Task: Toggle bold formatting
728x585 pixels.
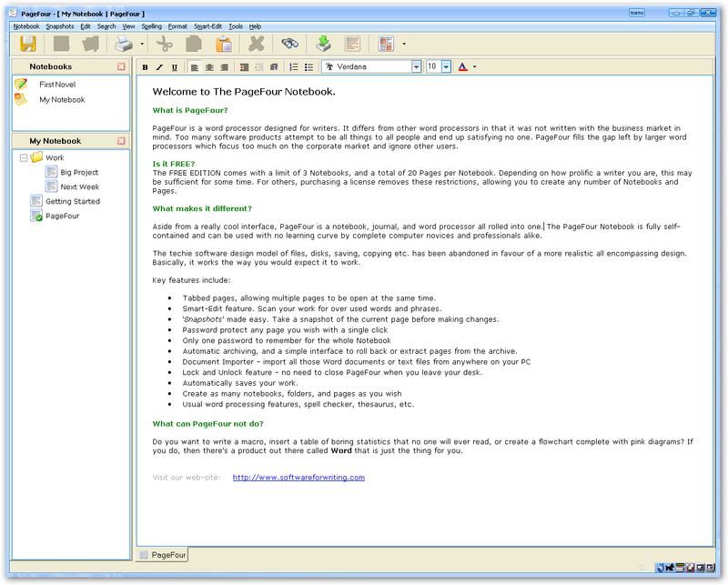Action: (146, 67)
